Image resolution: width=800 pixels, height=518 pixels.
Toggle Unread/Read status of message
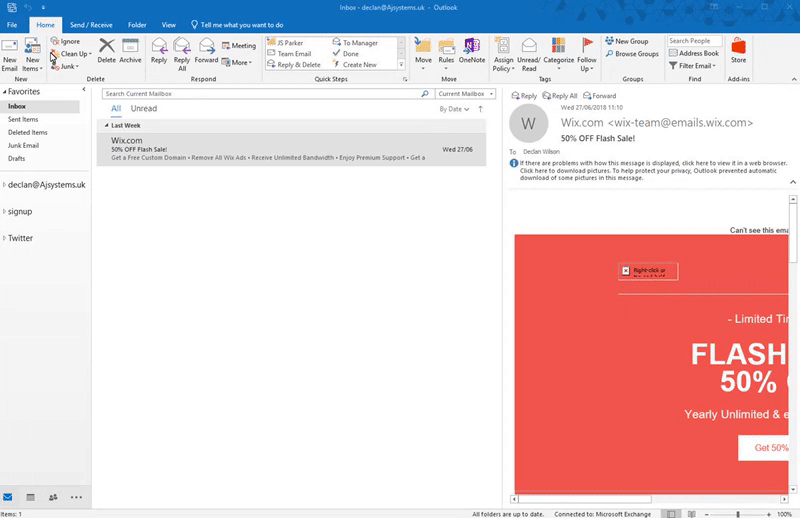[529, 53]
